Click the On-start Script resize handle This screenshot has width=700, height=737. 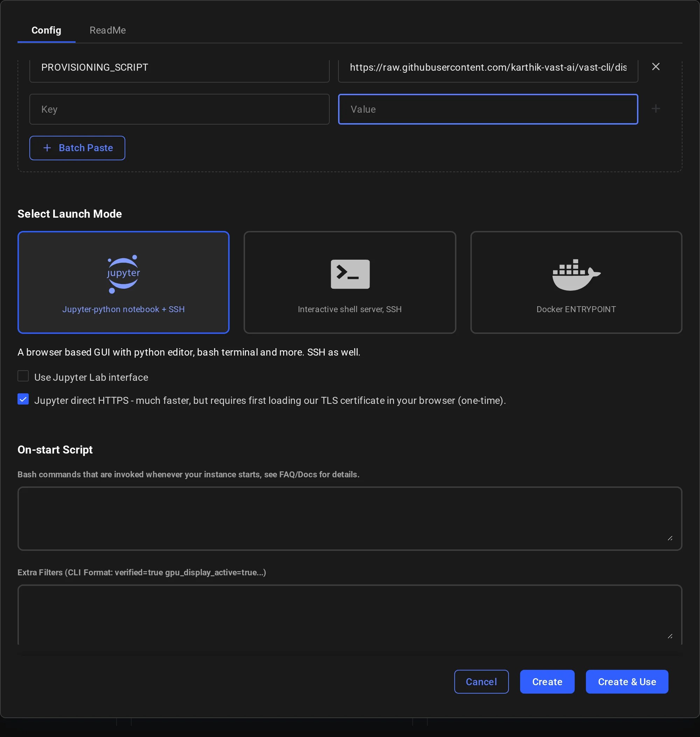coord(670,538)
